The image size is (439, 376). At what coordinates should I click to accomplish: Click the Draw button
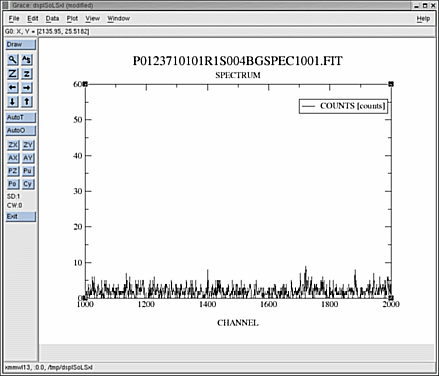[x=21, y=45]
